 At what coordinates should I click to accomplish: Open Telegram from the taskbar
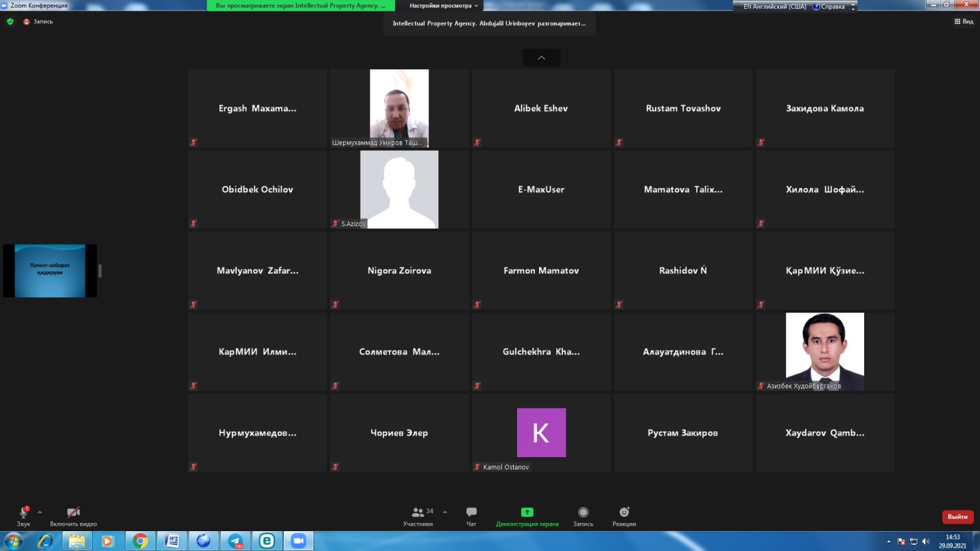click(235, 541)
